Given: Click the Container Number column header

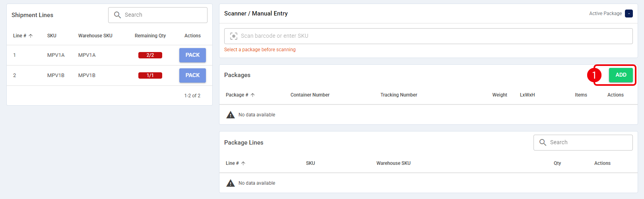Looking at the screenshot, I should pyautogui.click(x=310, y=95).
